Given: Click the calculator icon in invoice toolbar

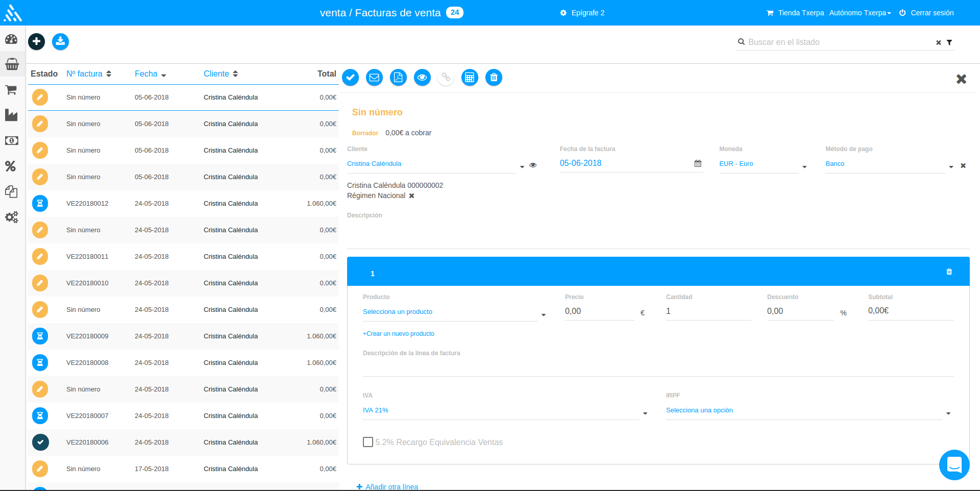Looking at the screenshot, I should point(470,78).
